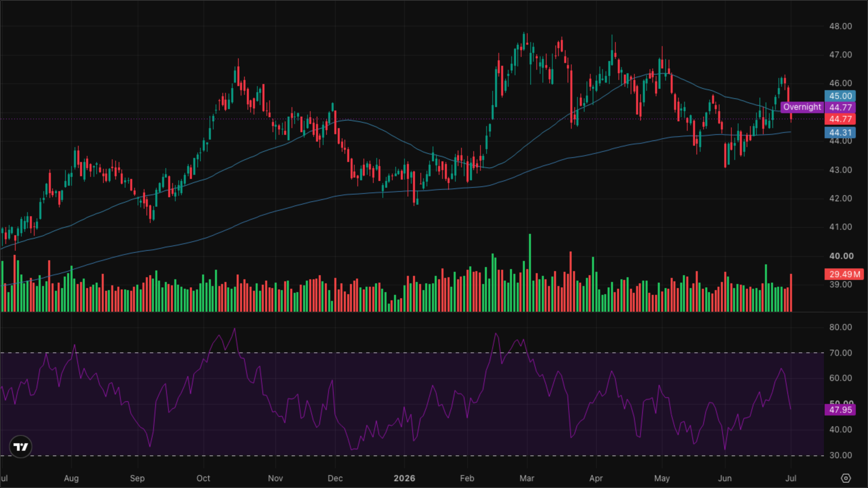
Task: Click the 2026 year label on time axis
Action: pyautogui.click(x=404, y=478)
